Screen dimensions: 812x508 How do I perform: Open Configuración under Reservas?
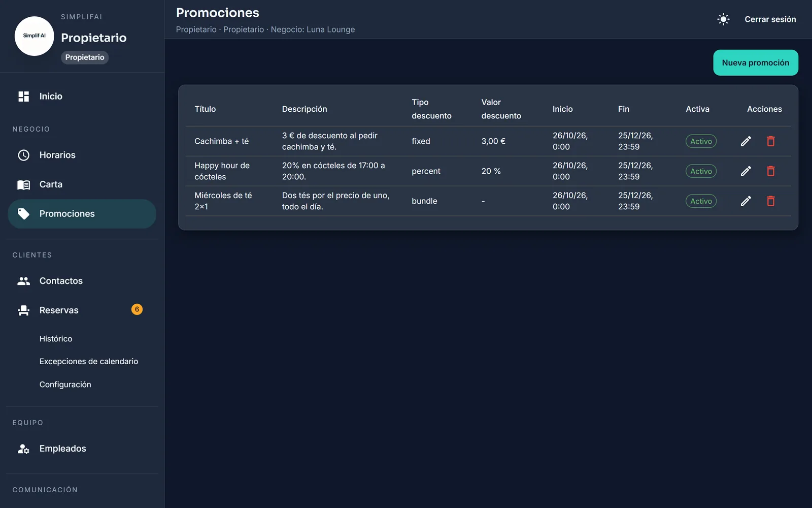tap(65, 385)
